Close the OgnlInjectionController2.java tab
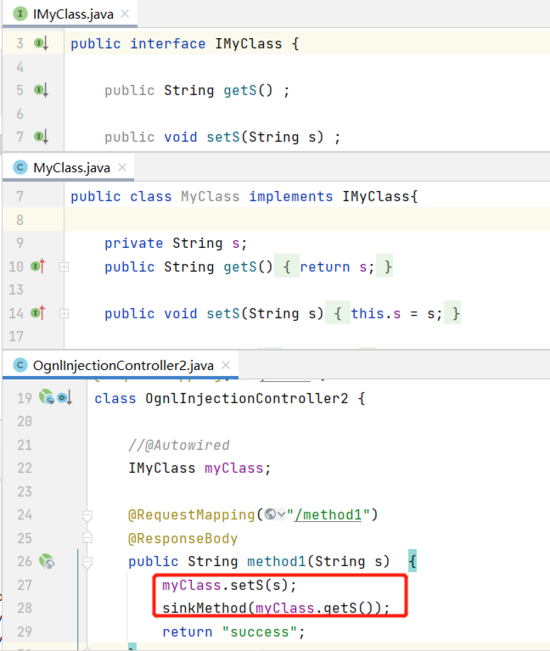The height and width of the screenshot is (651, 550). pos(226,365)
